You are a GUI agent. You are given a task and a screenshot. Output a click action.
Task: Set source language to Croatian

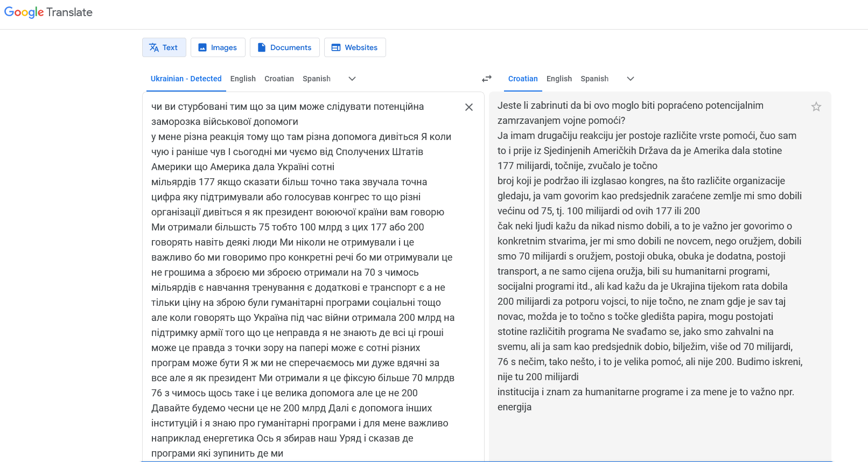(279, 79)
